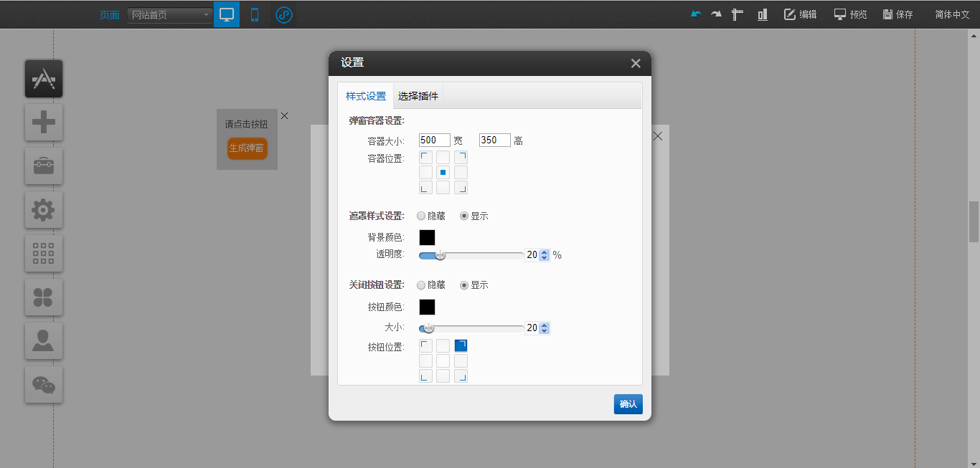Switch to the 样式设置 tab

click(366, 96)
